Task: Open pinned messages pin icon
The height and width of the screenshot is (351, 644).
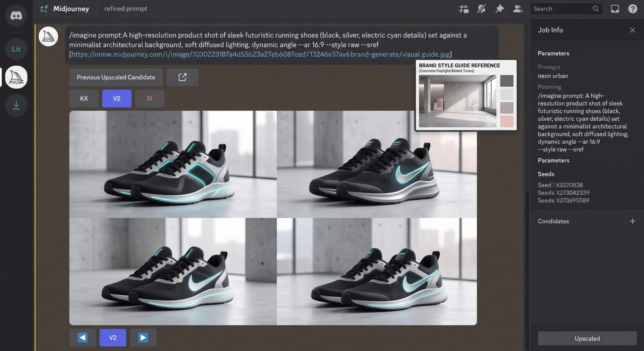Action: point(499,9)
